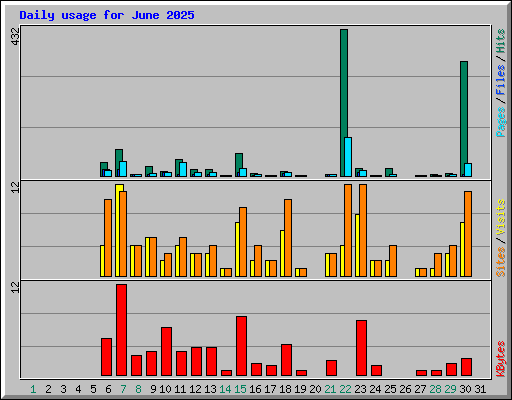This screenshot has width=512, height=400.
Task: Select the red KBytes bar for day 23
Action: tap(361, 348)
